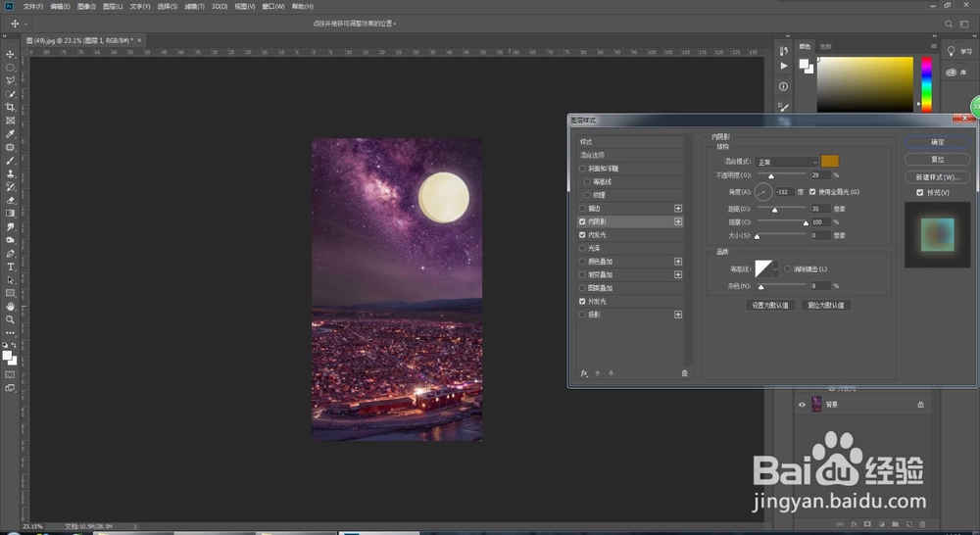The width and height of the screenshot is (980, 535).
Task: Open the Libraries panel icon
Action: [951, 73]
